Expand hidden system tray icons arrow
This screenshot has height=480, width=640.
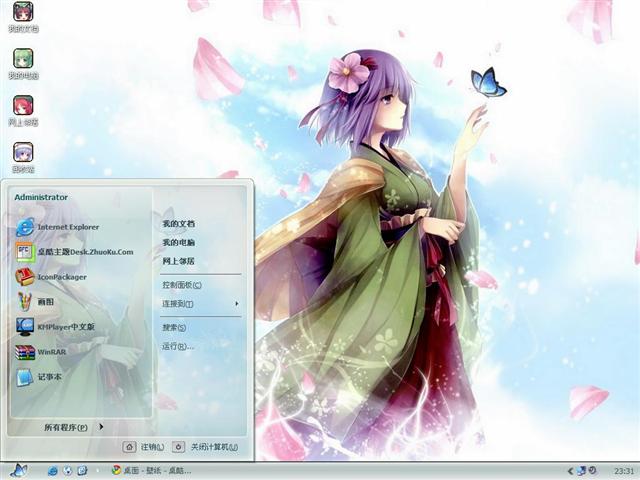pos(570,471)
